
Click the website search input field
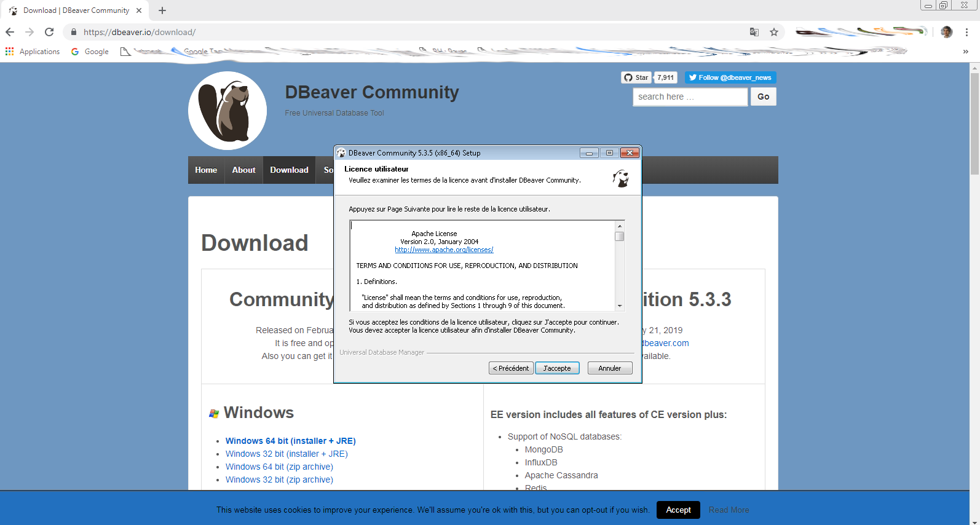[x=690, y=97]
